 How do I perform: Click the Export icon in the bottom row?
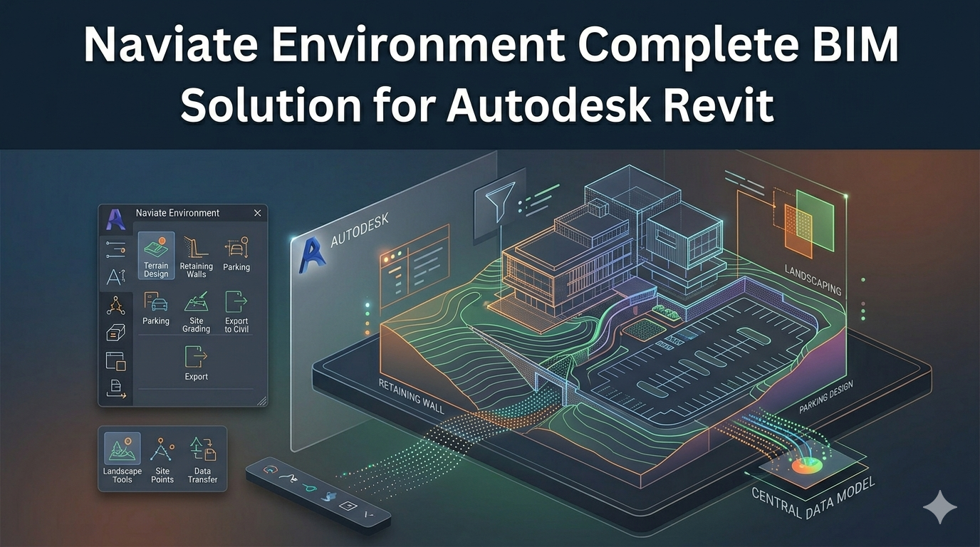coord(196,362)
